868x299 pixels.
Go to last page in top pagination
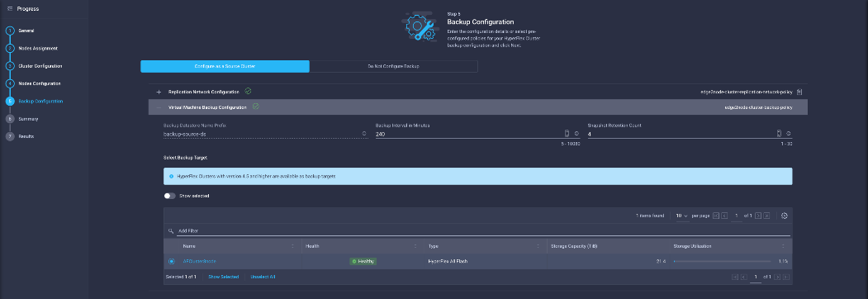point(766,216)
